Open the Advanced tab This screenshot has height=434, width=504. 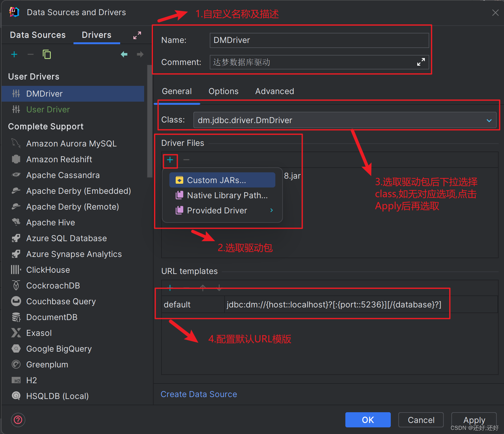tap(274, 91)
